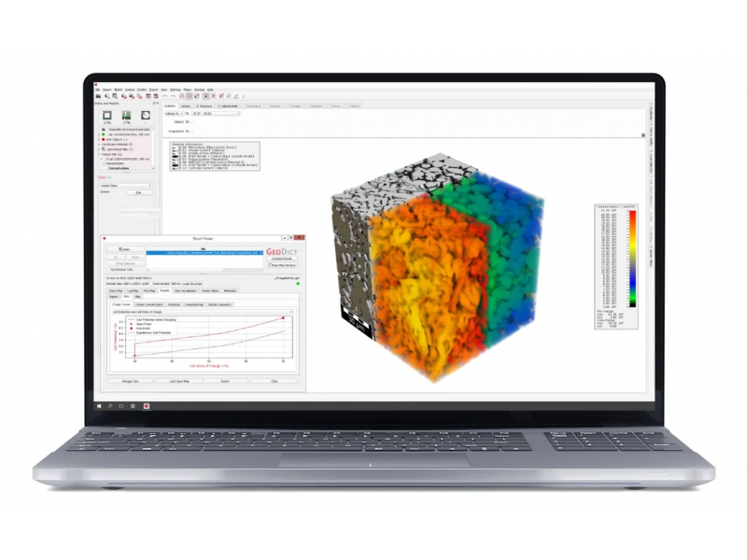Click the Load Input Map button
The width and height of the screenshot is (747, 560).
(180, 381)
